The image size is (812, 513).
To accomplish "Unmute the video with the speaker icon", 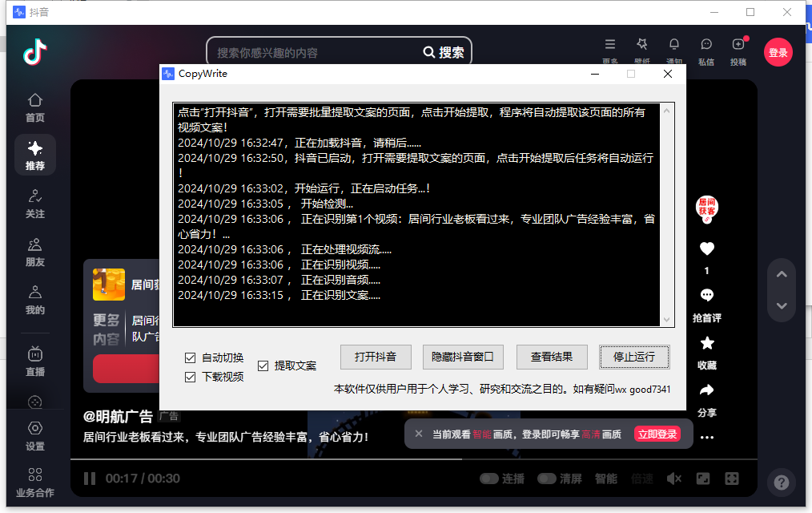I will [673, 479].
